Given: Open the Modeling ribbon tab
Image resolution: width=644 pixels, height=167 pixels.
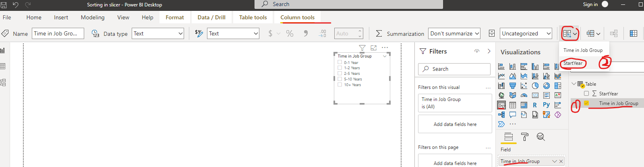Looking at the screenshot, I should (93, 17).
